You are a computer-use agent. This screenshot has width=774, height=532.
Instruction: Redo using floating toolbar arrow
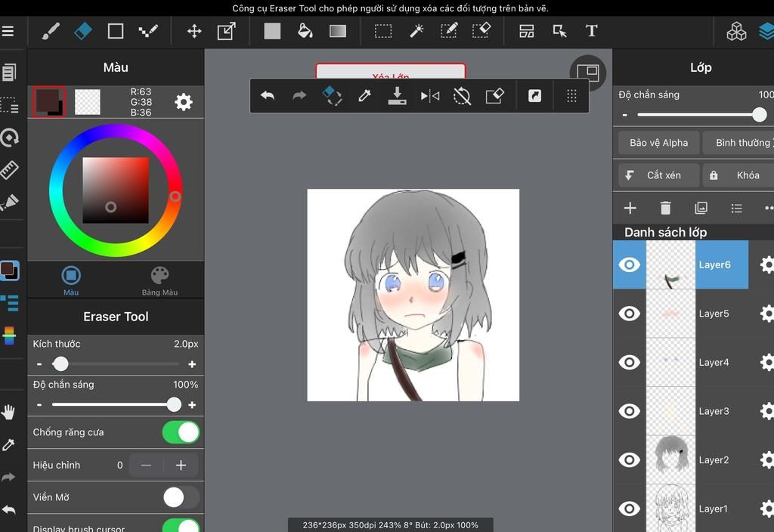click(x=299, y=96)
